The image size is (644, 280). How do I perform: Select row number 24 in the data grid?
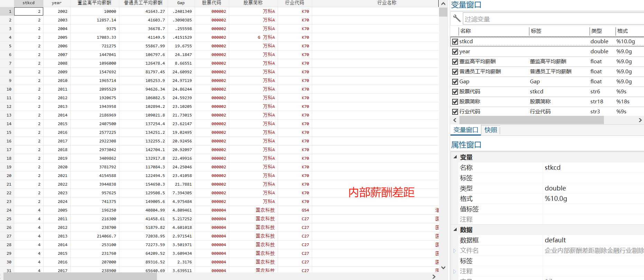coord(7,210)
